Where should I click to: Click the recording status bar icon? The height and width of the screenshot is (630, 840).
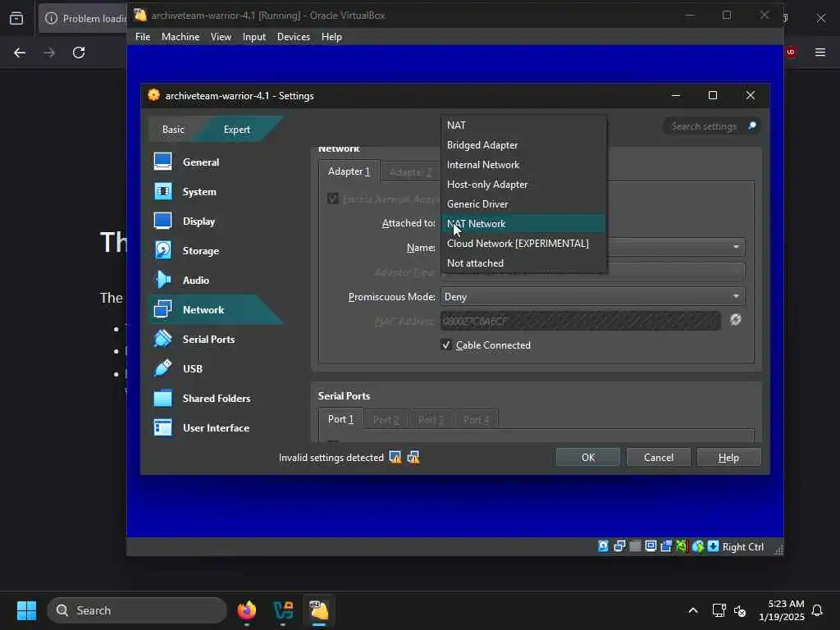tap(682, 546)
